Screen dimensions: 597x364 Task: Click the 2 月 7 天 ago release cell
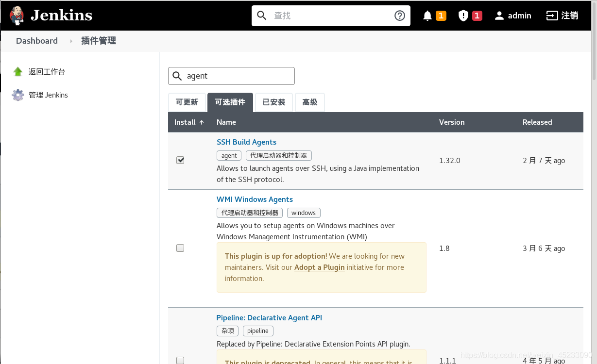(544, 161)
